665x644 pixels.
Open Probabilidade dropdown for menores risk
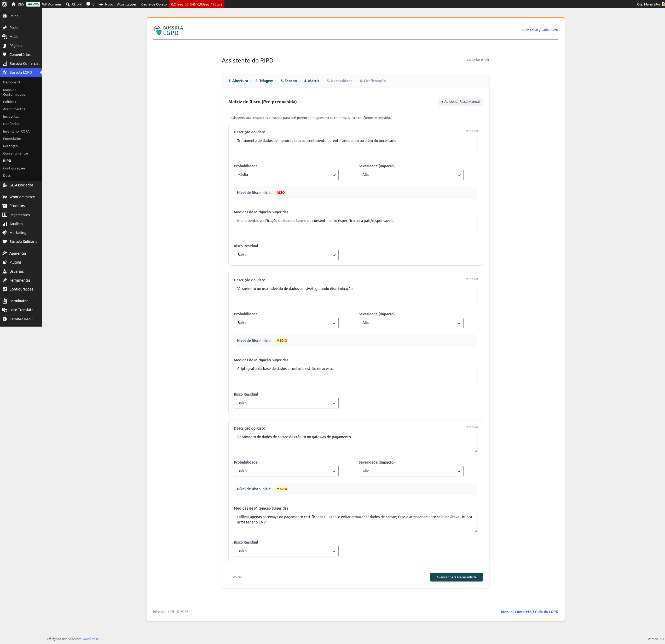click(x=286, y=175)
